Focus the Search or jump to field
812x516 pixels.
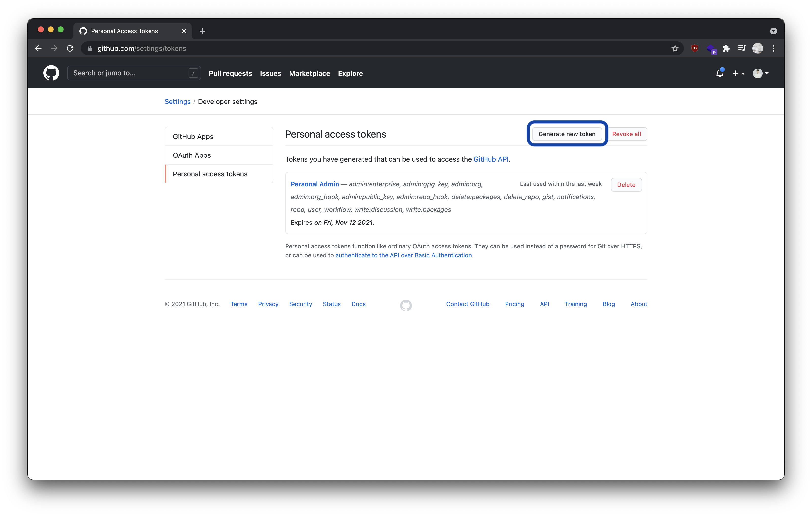pyautogui.click(x=130, y=73)
